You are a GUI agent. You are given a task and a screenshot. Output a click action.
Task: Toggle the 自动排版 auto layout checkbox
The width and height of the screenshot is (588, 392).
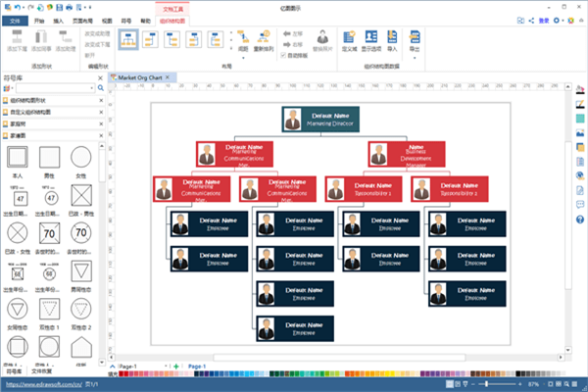(283, 56)
